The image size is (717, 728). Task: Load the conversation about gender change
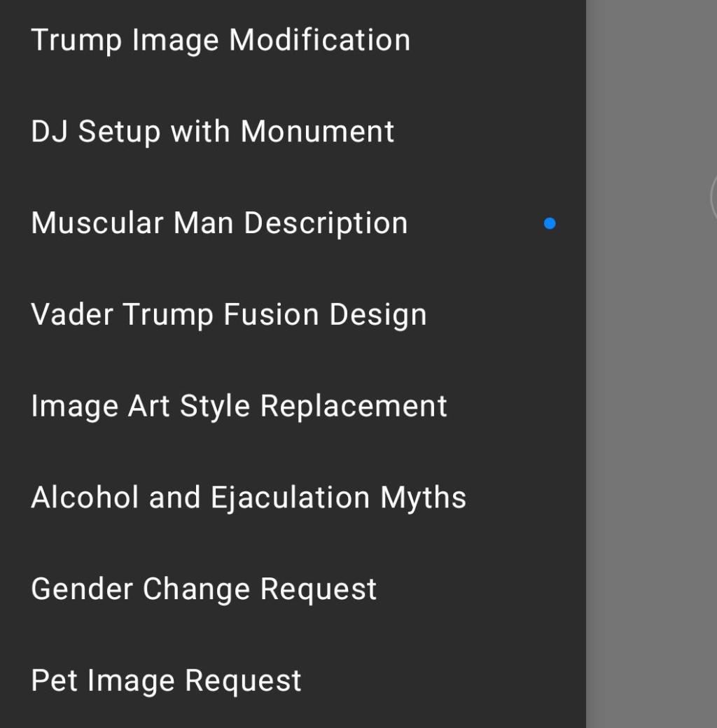click(293, 589)
